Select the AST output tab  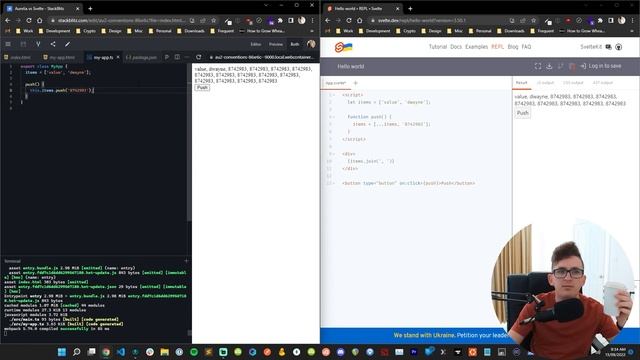[602, 83]
